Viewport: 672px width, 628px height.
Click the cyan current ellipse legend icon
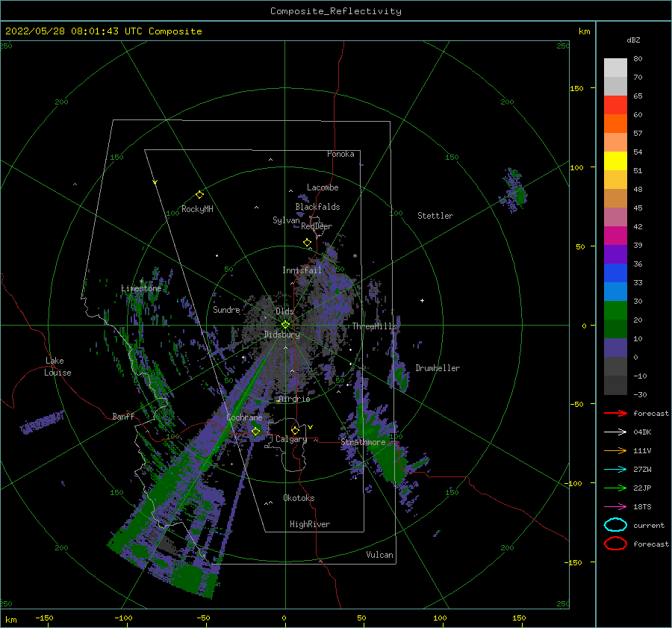click(x=615, y=525)
